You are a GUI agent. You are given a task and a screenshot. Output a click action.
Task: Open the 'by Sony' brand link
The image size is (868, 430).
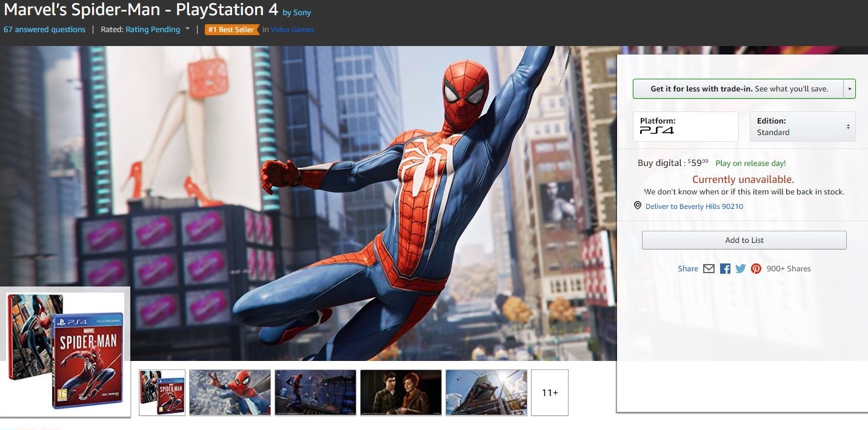coord(297,13)
